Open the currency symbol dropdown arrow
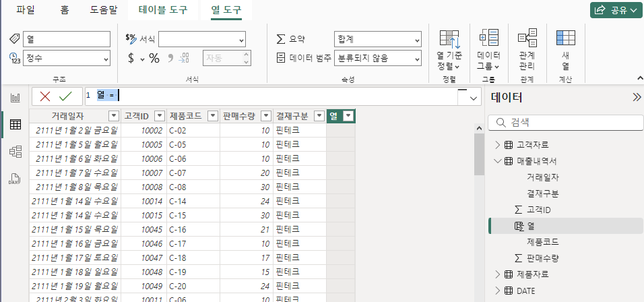This screenshot has height=302, width=644. (x=143, y=59)
